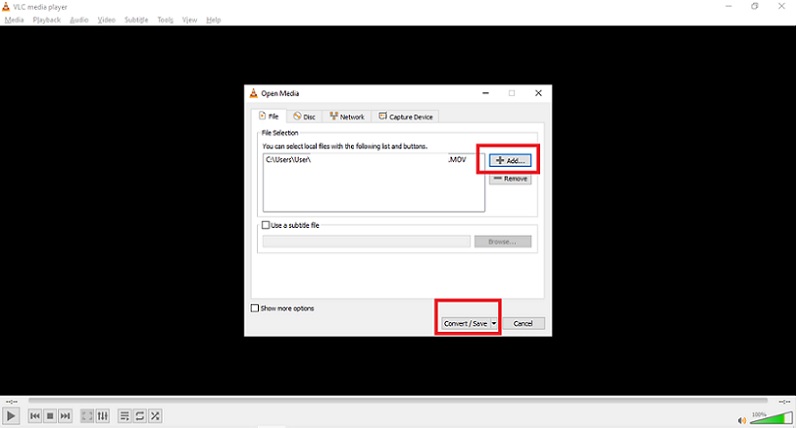This screenshot has width=797, height=428.
Task: Click the Next media button
Action: point(65,416)
